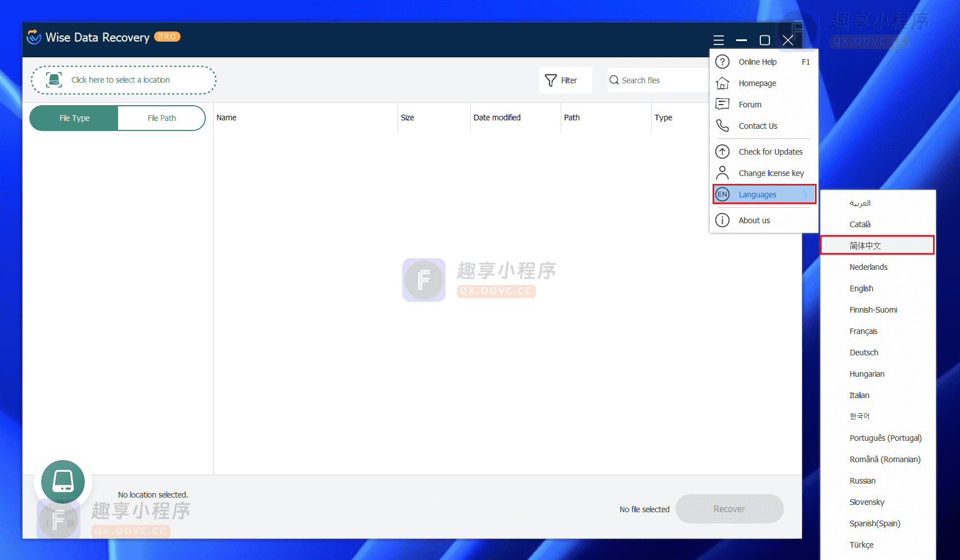Click the search magnifier icon
Image resolution: width=960 pixels, height=560 pixels.
tap(614, 80)
